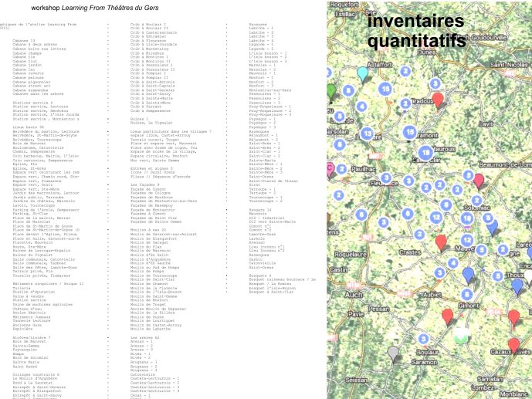Open the 18 cluster marker above Mauvezin

[467, 218]
